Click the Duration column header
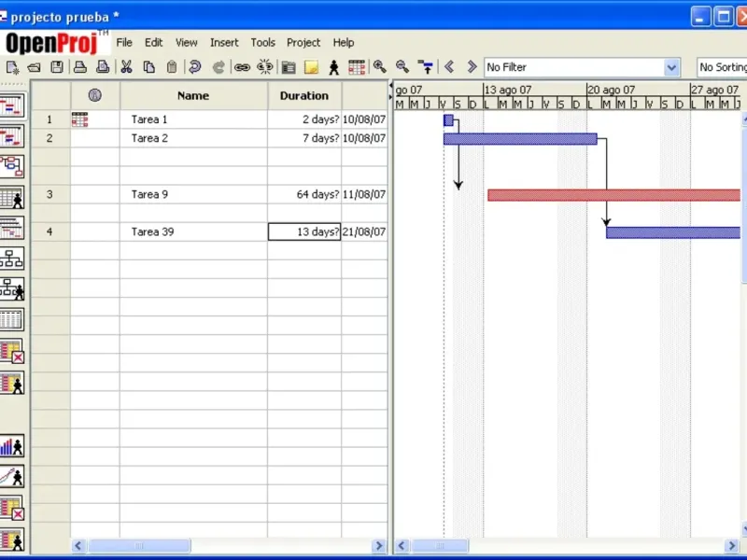This screenshot has height=560, width=747. (x=304, y=96)
